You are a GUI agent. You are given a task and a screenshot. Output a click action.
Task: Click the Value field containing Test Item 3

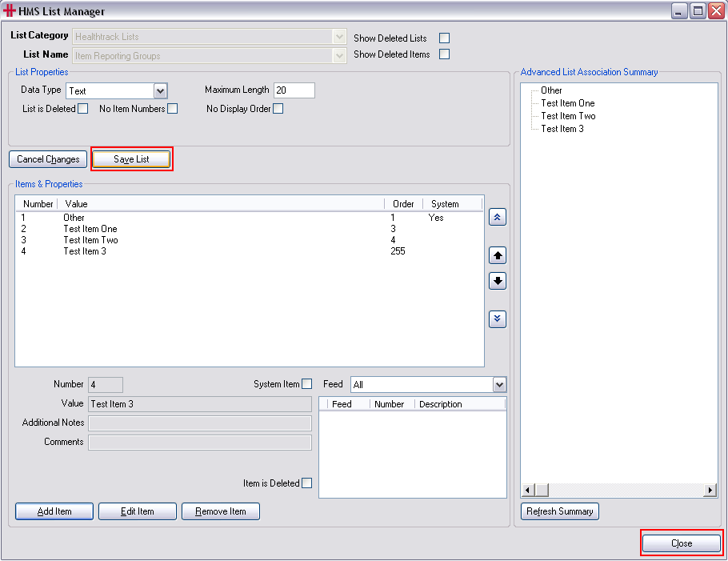[x=200, y=404]
